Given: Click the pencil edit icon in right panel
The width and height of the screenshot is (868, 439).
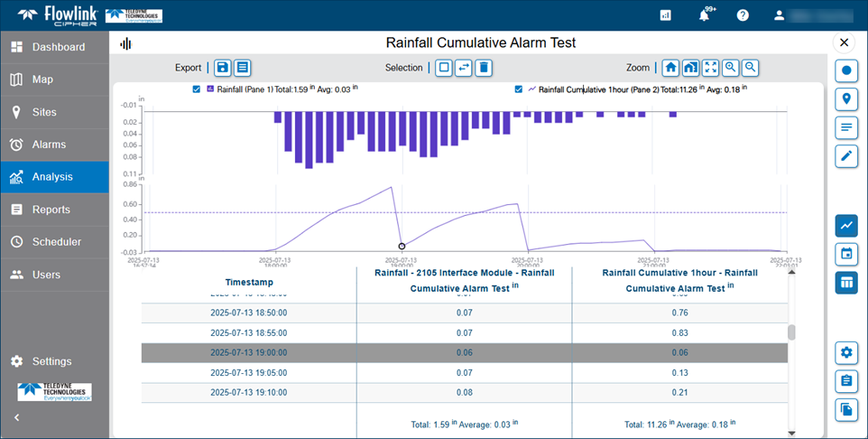Looking at the screenshot, I should 845,156.
